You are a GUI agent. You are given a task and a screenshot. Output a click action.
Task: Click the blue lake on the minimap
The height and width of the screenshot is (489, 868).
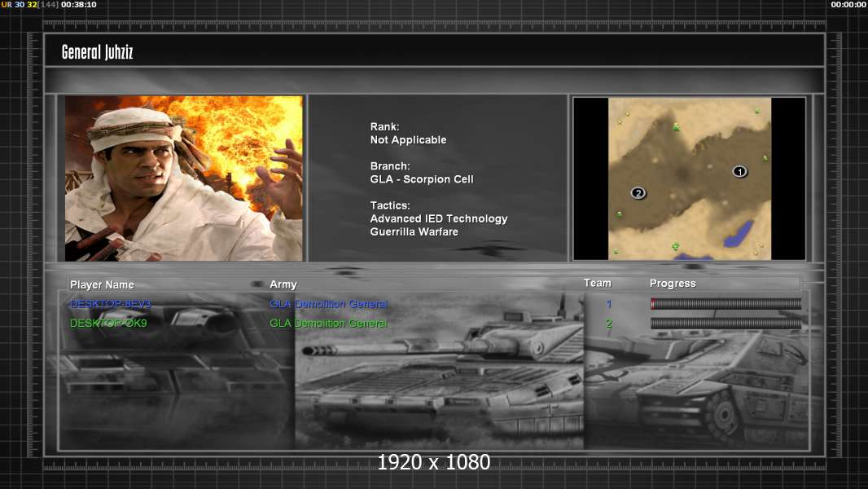pyautogui.click(x=739, y=231)
